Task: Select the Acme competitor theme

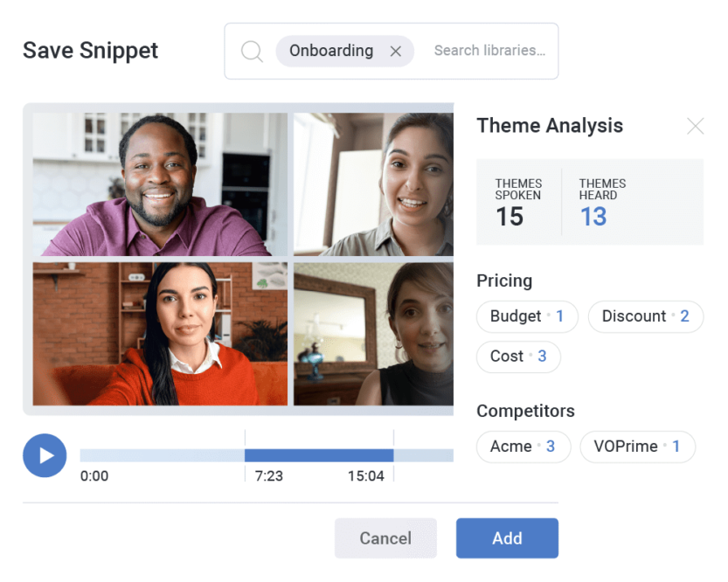Action: click(523, 447)
